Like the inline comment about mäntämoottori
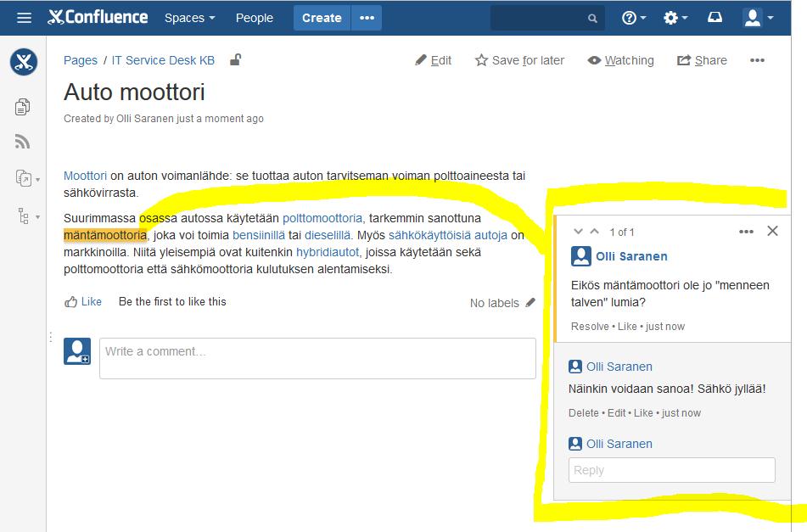Image resolution: width=807 pixels, height=532 pixels. [x=627, y=326]
